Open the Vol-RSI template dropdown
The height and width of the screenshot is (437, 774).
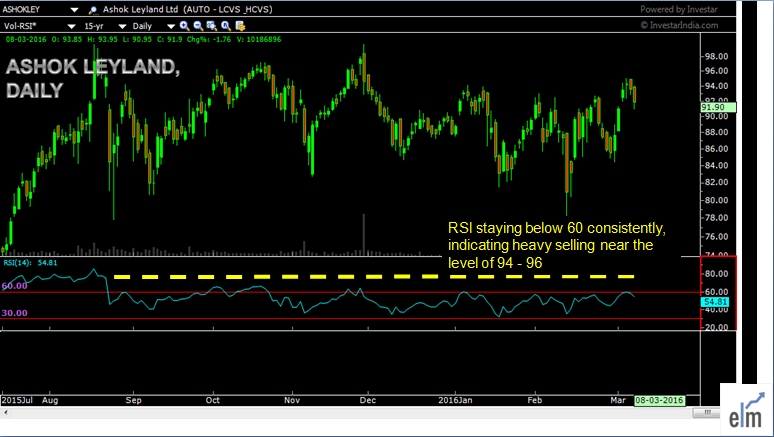tap(71, 26)
